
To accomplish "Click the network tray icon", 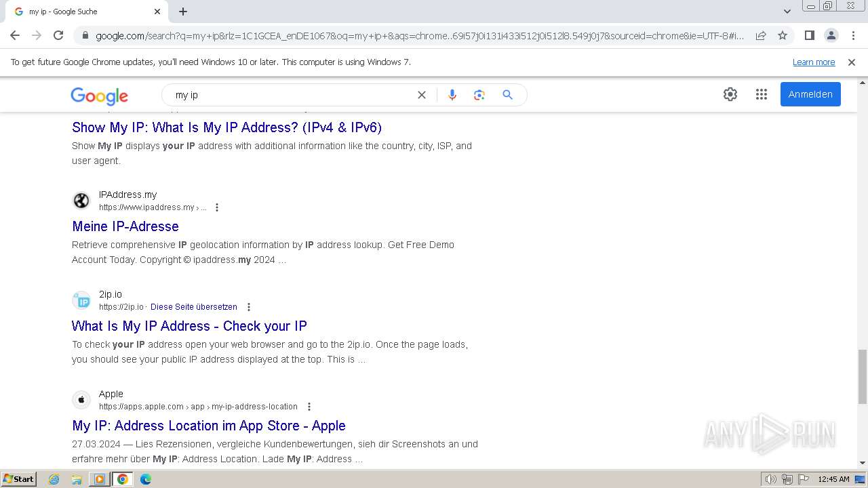I will coord(787,479).
